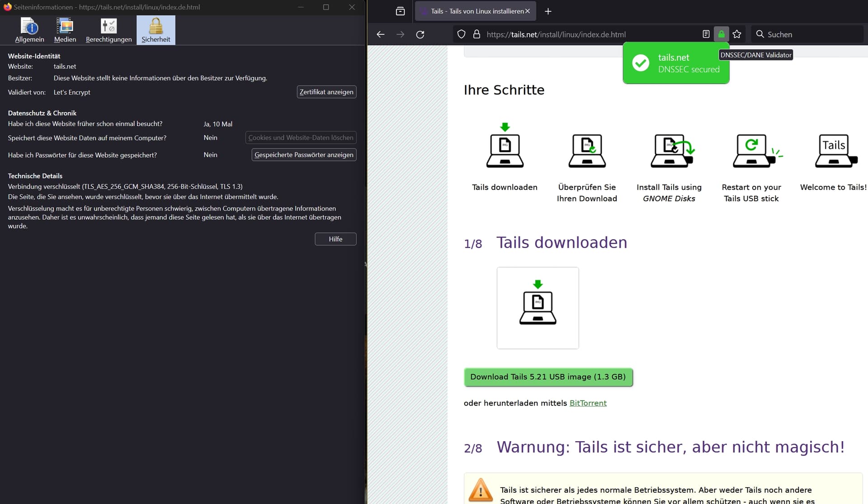Click the 'Technische Details' section heading

click(35, 176)
